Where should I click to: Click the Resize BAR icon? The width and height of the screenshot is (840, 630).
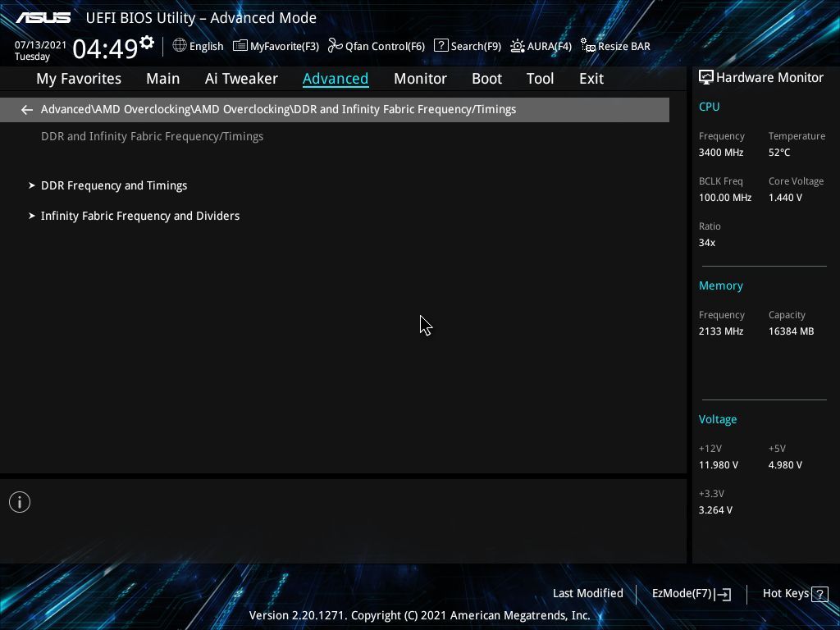[588, 46]
